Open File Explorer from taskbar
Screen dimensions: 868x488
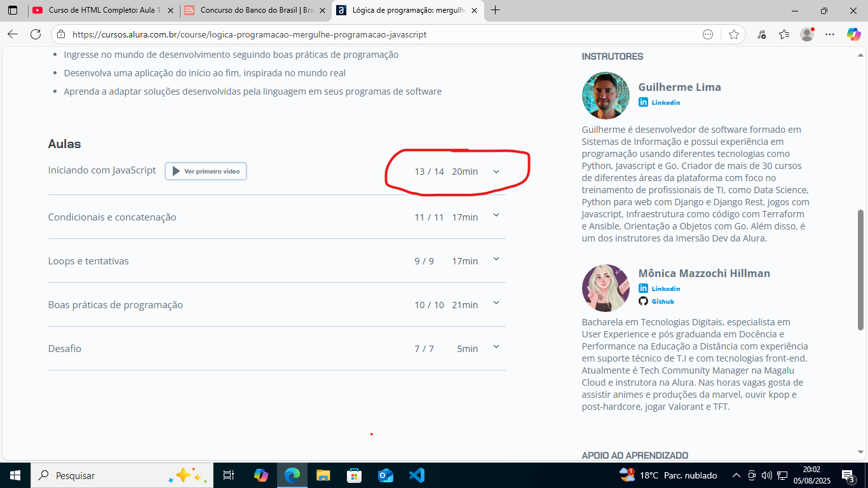323,475
